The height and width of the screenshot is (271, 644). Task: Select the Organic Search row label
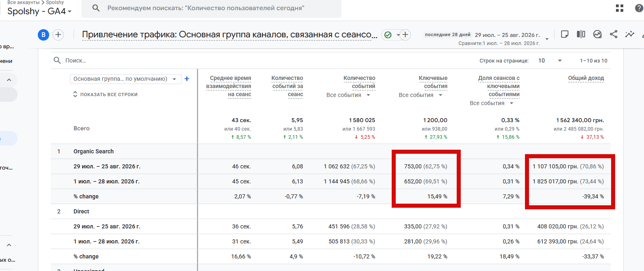tap(93, 151)
